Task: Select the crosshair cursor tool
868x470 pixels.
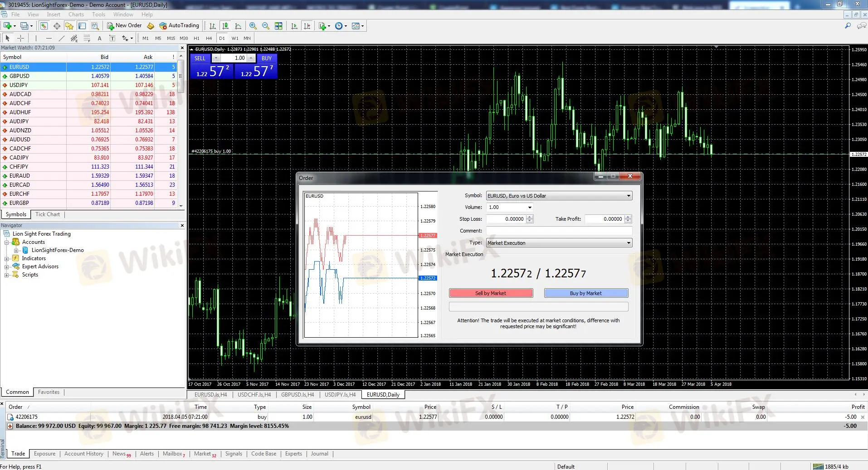Action: (x=20, y=39)
